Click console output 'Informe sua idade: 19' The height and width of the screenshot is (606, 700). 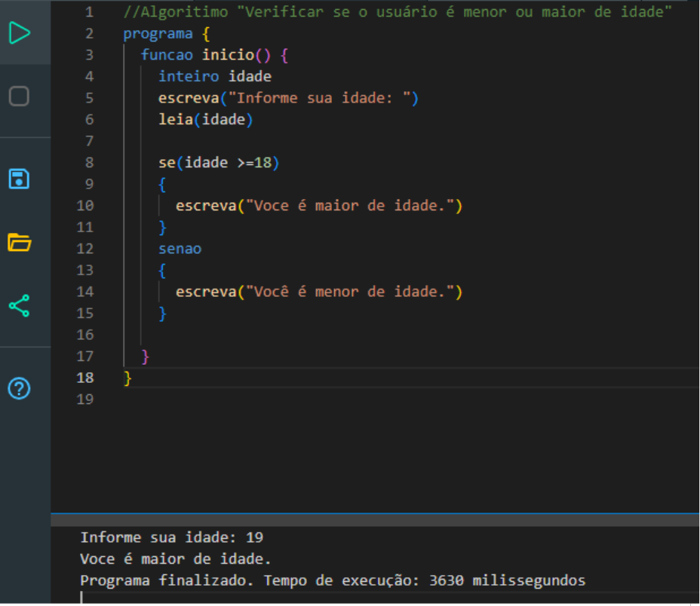171,537
